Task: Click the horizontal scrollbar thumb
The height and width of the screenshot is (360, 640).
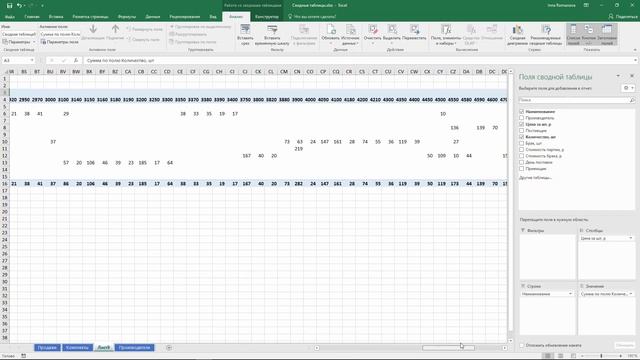Action: 448,348
